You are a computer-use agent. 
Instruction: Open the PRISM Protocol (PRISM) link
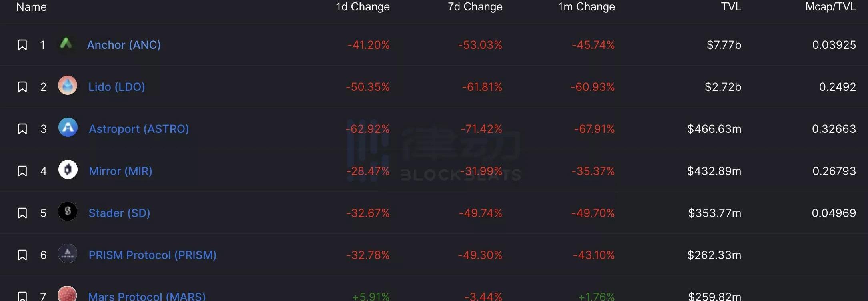tap(152, 255)
